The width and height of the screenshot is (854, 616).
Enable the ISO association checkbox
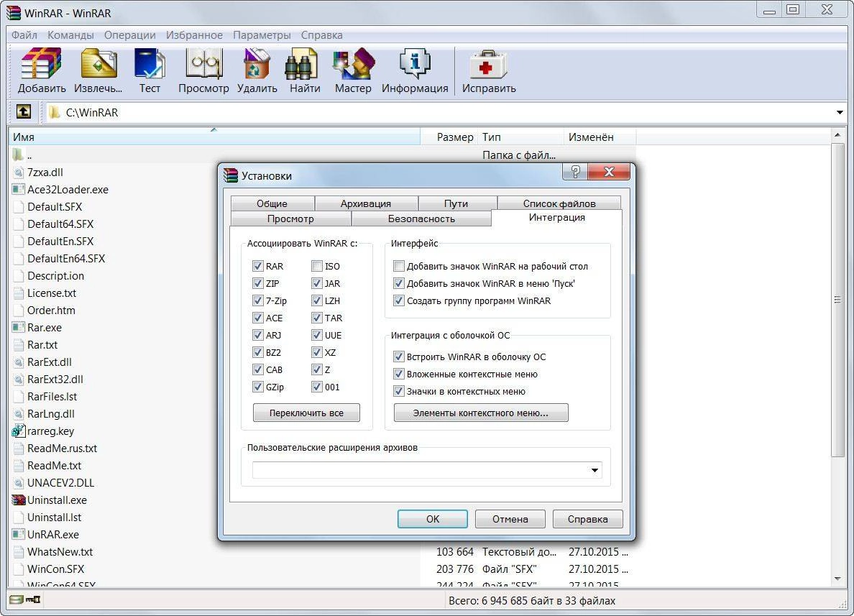pos(317,266)
